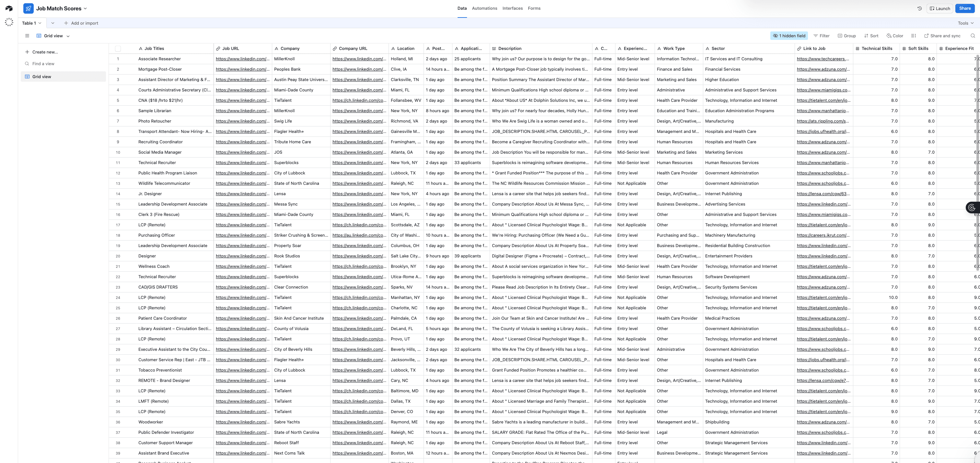Switch to the Forms tab

[534, 8]
